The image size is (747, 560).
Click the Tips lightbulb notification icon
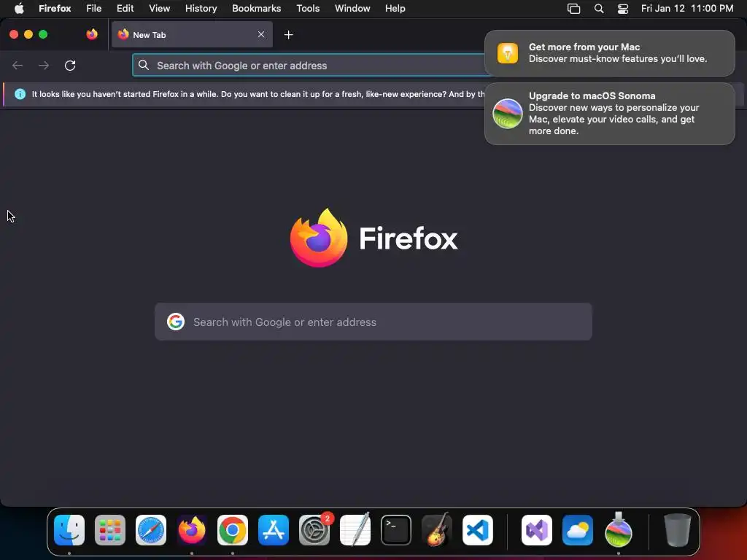point(508,52)
